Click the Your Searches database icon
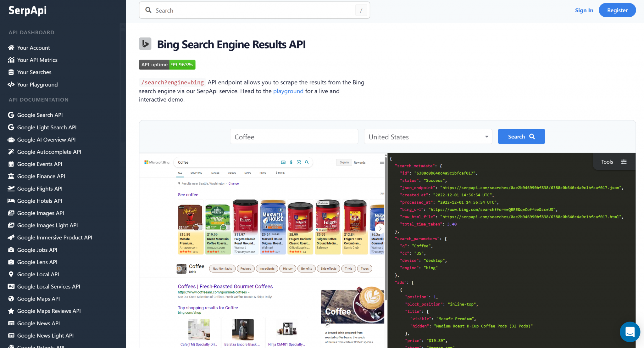This screenshot has height=348, width=644. point(11,72)
